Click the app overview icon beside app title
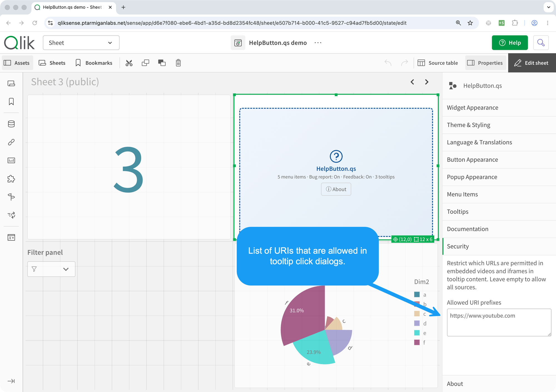The width and height of the screenshot is (556, 392). click(238, 43)
